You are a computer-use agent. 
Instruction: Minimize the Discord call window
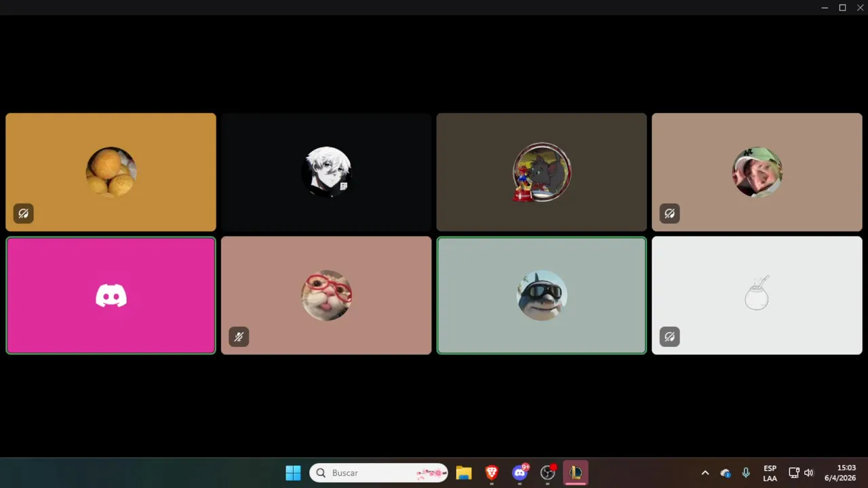[x=825, y=7]
